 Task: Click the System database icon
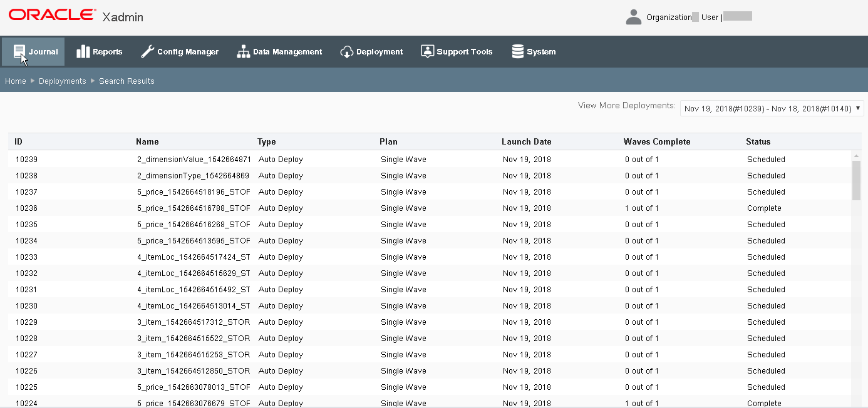pyautogui.click(x=517, y=51)
